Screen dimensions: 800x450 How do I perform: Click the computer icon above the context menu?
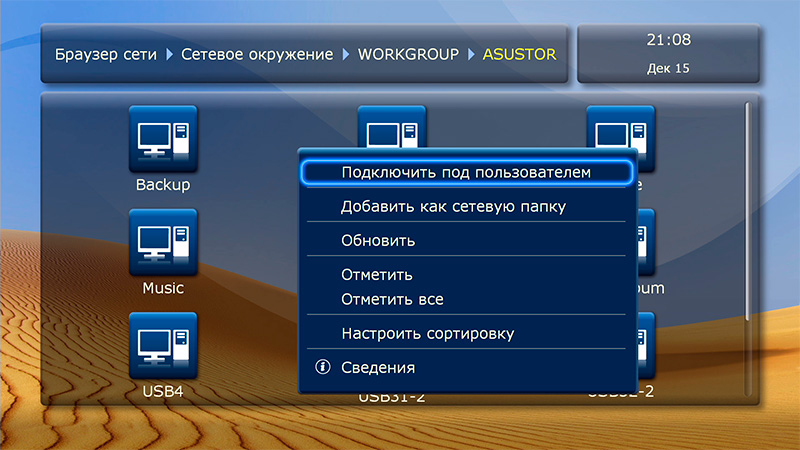pos(392,127)
